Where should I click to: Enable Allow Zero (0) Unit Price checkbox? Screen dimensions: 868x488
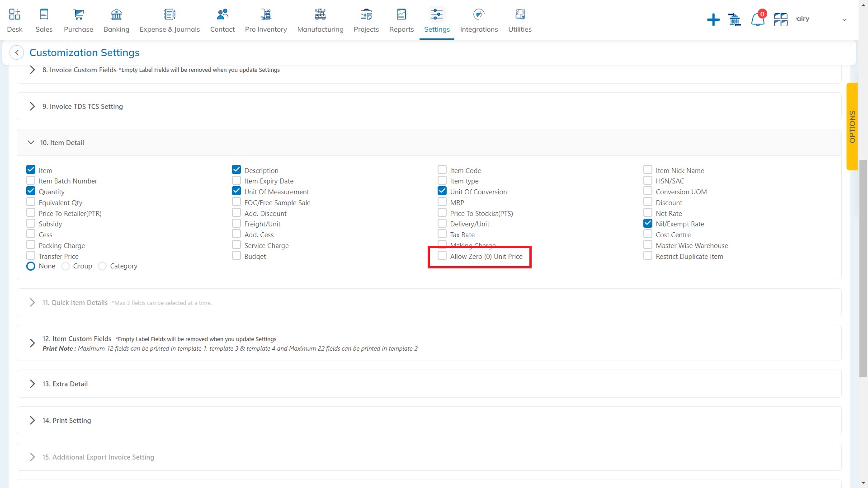click(x=442, y=255)
